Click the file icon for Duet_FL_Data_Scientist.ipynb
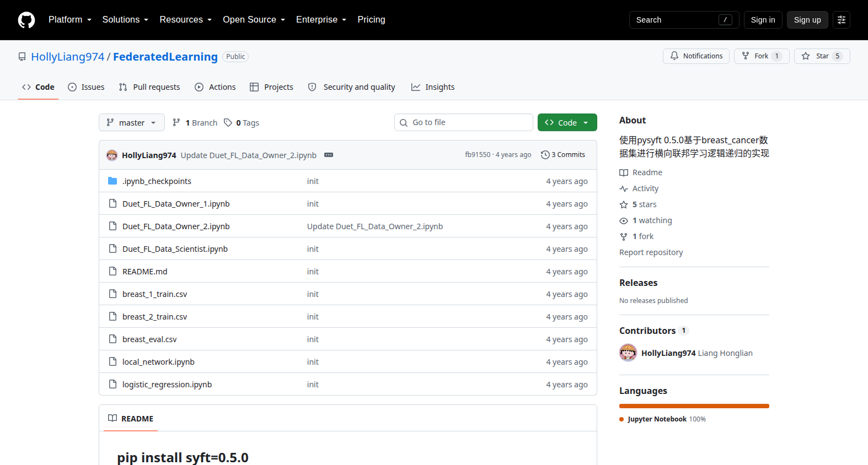This screenshot has width=868, height=465. 112,248
